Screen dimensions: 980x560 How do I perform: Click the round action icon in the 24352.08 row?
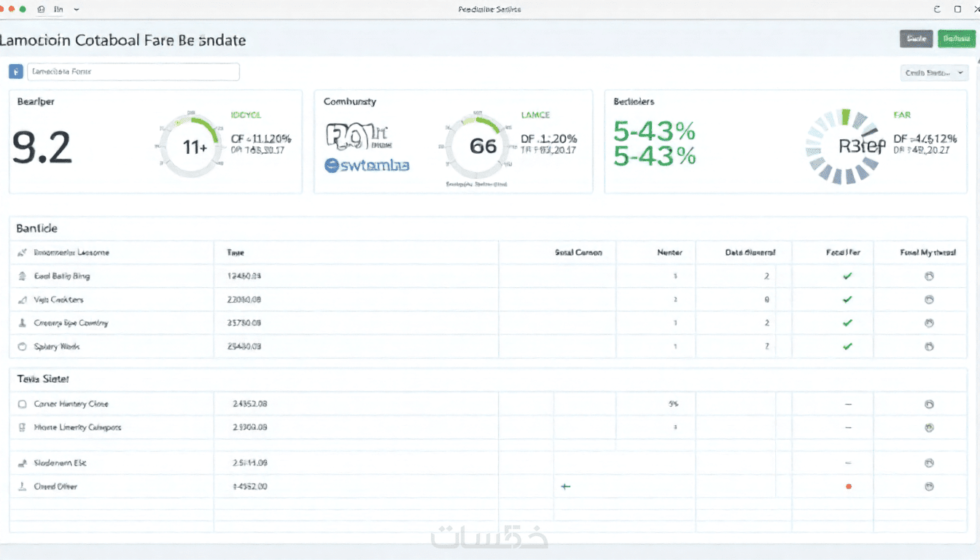pos(929,404)
